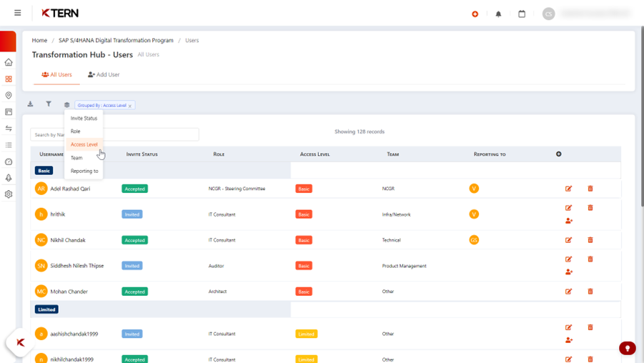Delete hrithik's user record
This screenshot has width=644, height=363.
pyautogui.click(x=590, y=208)
